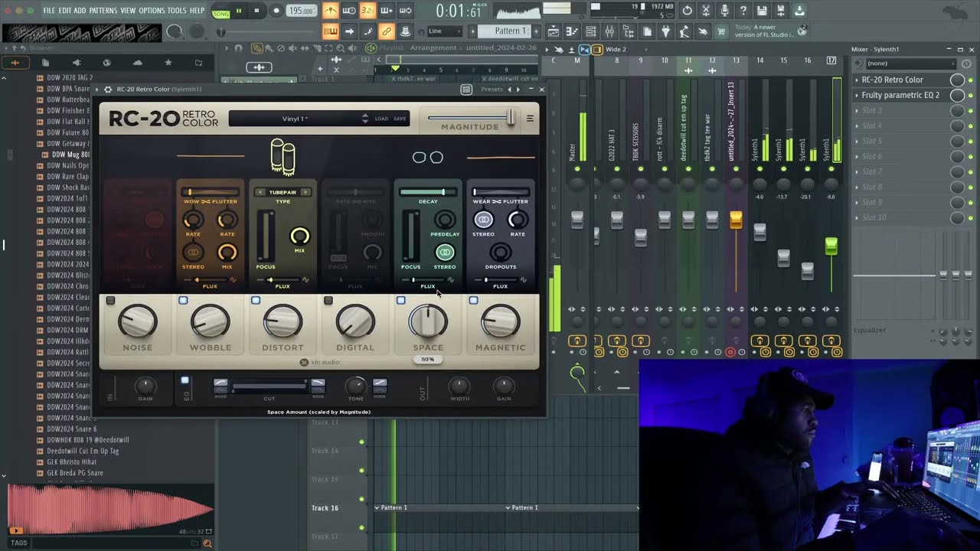Click the browser cloud icon

(x=137, y=63)
